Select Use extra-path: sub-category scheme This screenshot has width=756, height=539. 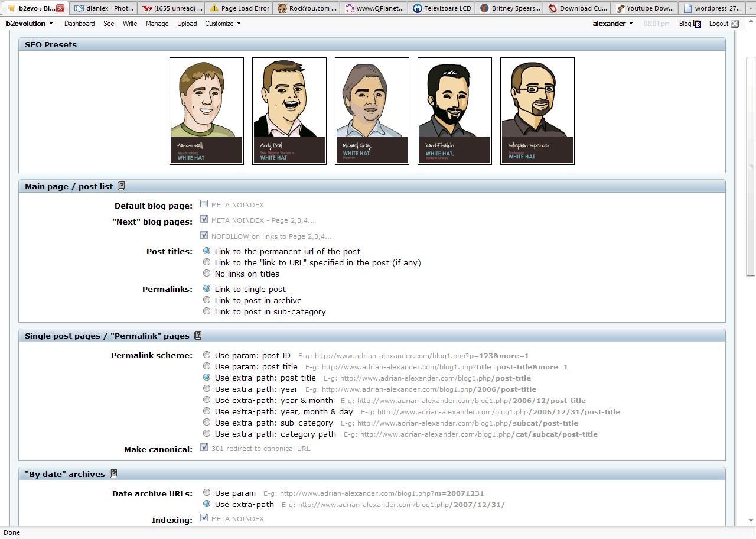click(x=207, y=422)
